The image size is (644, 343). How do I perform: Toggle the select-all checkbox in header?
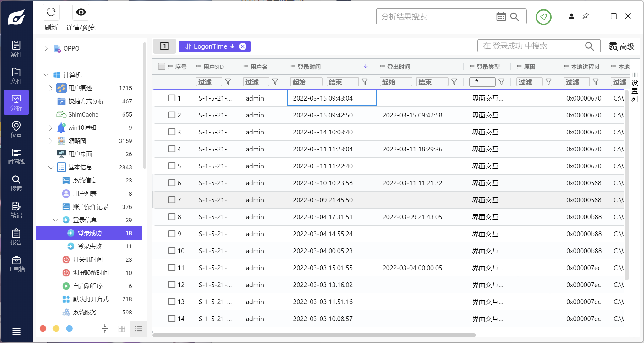tap(162, 67)
